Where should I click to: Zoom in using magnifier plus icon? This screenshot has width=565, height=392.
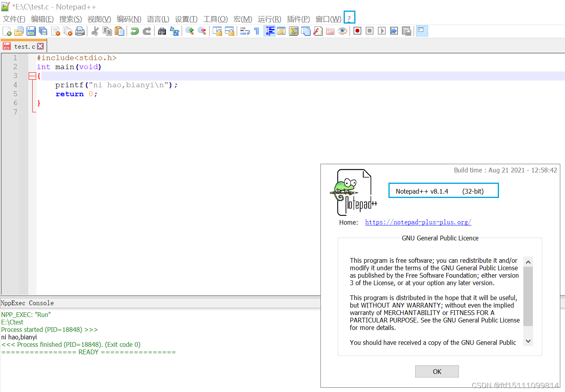pyautogui.click(x=190, y=31)
